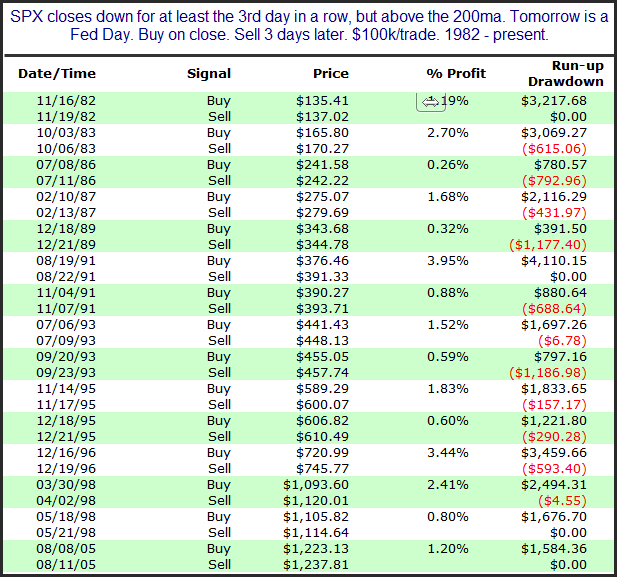The width and height of the screenshot is (617, 577).
Task: Click the ($157.17) drawdown value
Action: [554, 405]
